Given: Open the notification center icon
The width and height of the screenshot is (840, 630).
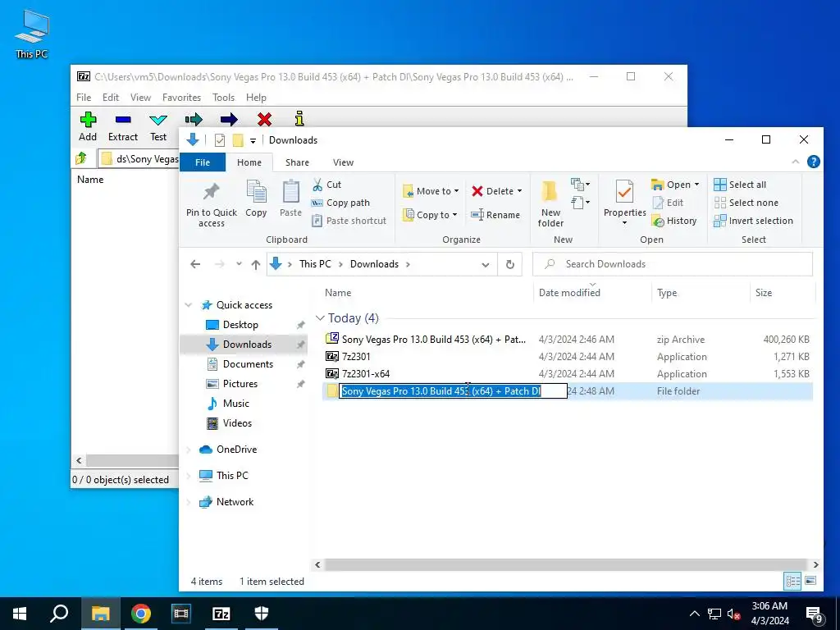Looking at the screenshot, I should pos(815,614).
